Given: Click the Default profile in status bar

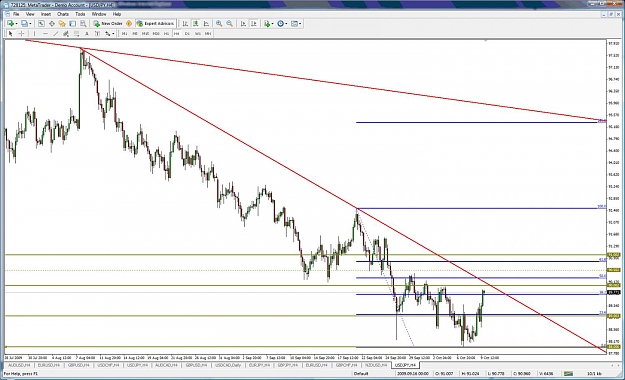Looking at the screenshot, I should tap(360, 374).
